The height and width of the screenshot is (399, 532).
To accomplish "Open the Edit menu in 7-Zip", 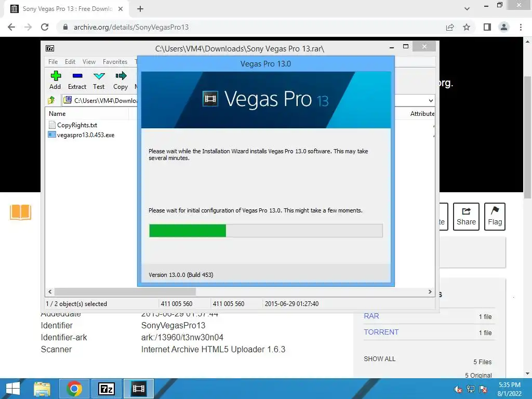I will point(70,62).
